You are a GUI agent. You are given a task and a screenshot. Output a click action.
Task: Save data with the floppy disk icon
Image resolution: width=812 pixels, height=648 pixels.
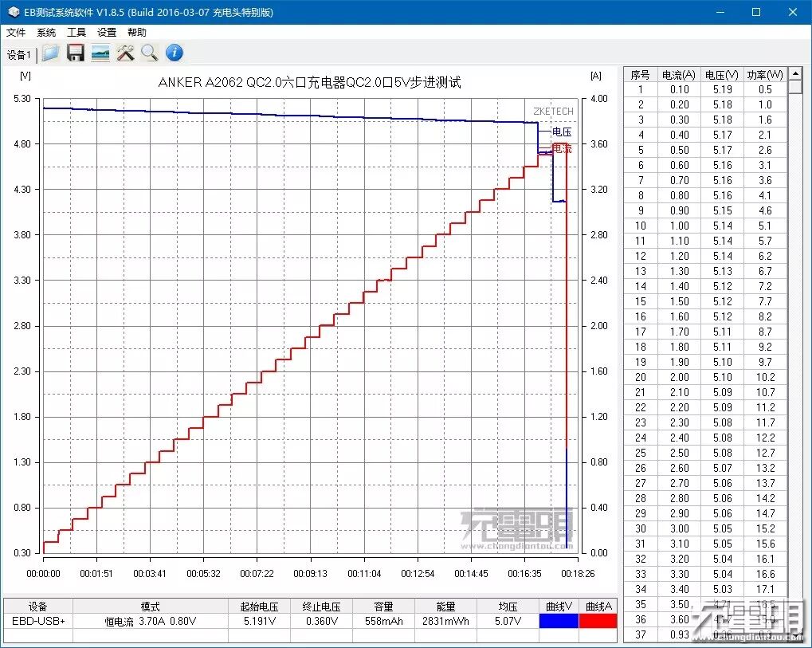(x=76, y=53)
